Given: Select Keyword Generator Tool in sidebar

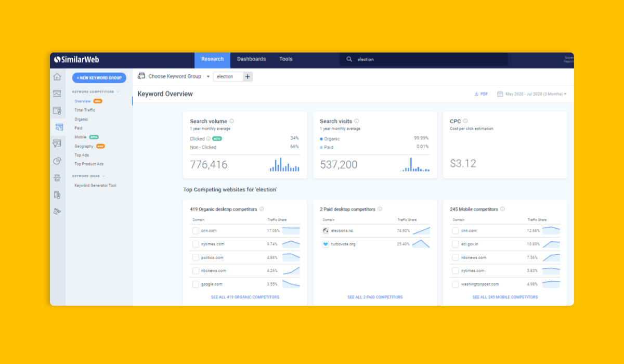Looking at the screenshot, I should [95, 186].
